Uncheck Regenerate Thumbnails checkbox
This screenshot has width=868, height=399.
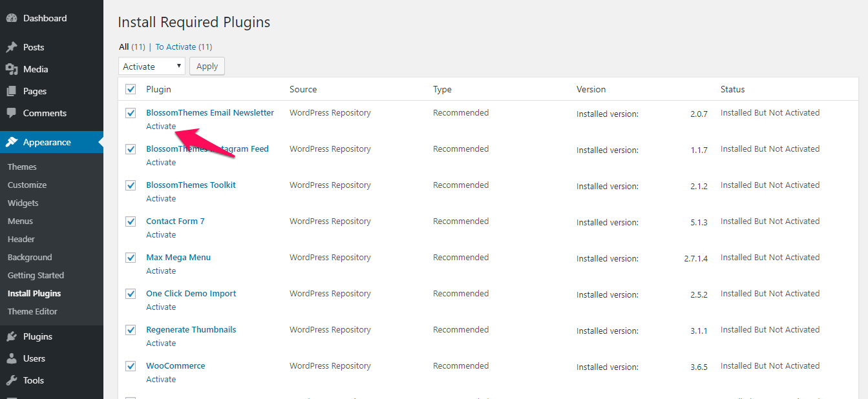(x=131, y=330)
